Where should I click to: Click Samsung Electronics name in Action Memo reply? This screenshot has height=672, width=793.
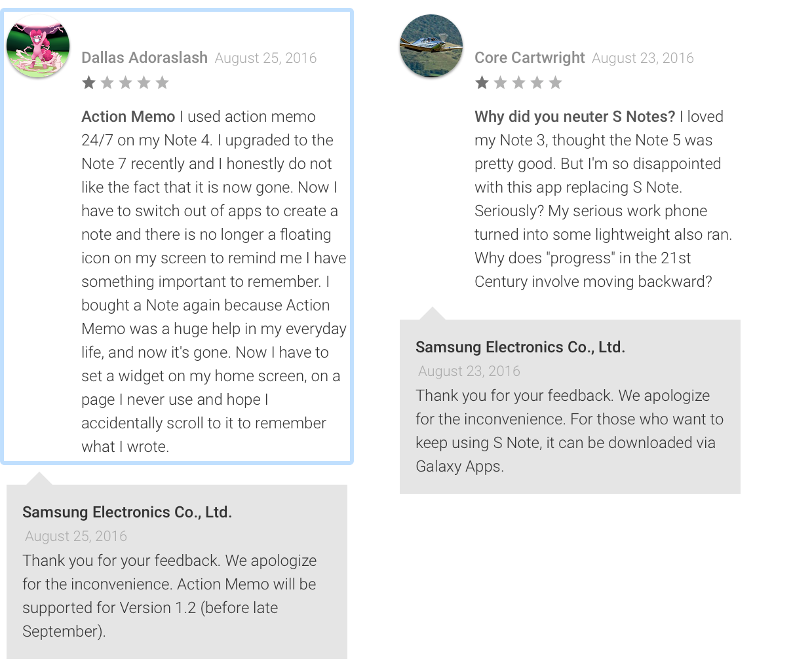tap(127, 512)
